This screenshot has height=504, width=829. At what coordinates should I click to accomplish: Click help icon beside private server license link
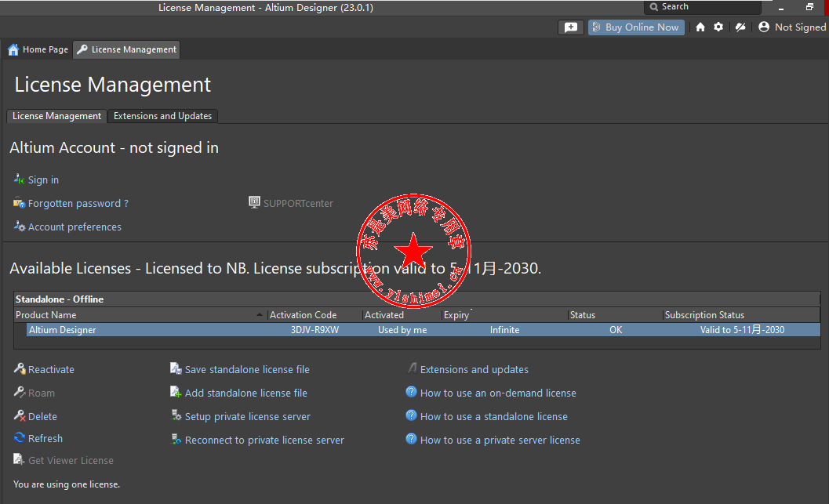coord(411,439)
